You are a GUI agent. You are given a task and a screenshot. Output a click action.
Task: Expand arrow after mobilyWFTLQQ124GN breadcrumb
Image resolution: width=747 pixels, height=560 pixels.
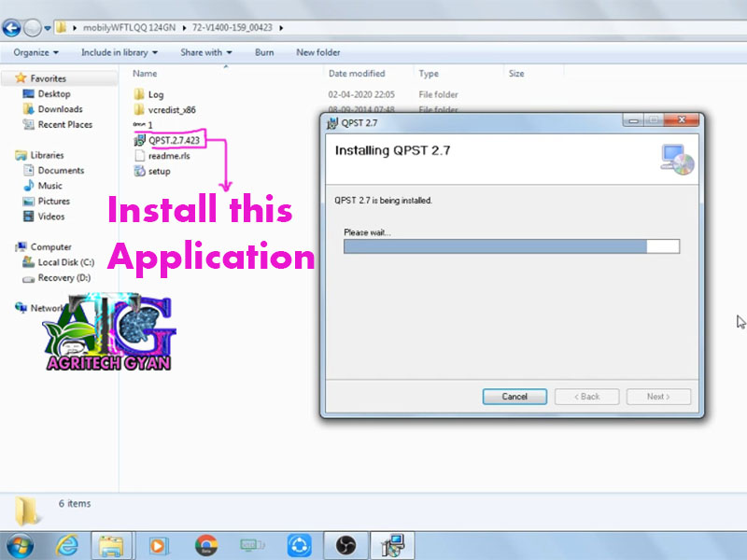(x=184, y=28)
